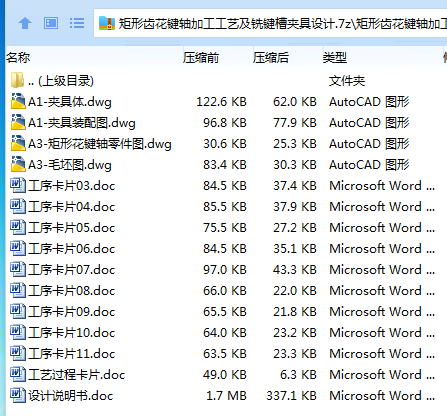Click the Microsoft Word type of 工序卡片07.doc

382,270
